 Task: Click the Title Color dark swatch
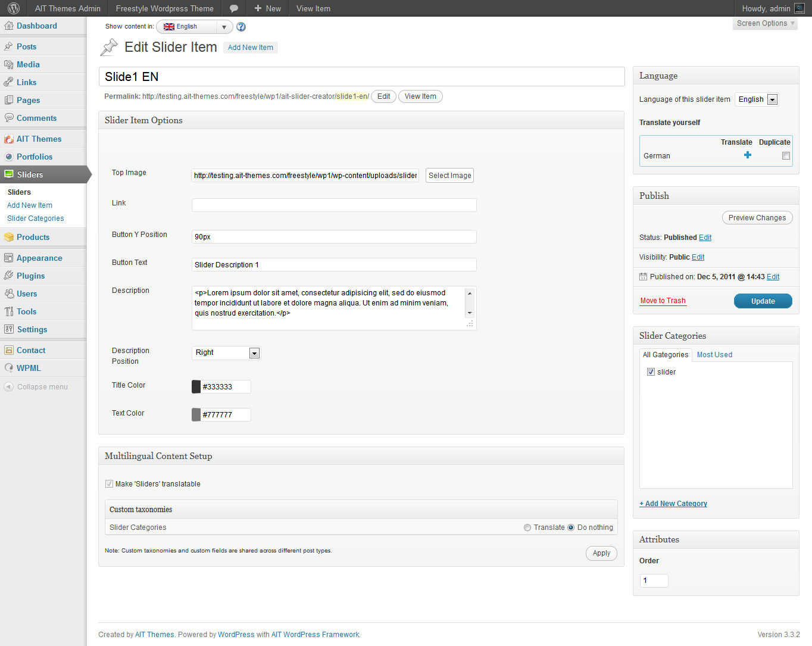pos(196,387)
